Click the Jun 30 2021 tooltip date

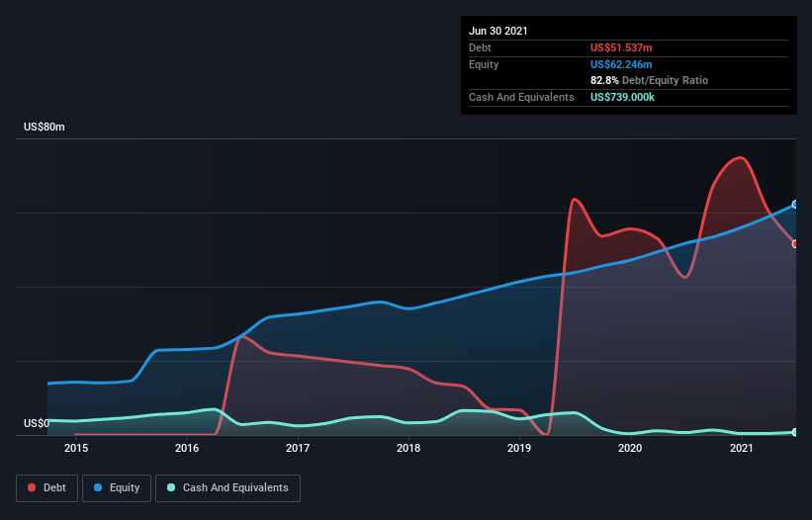[498, 31]
